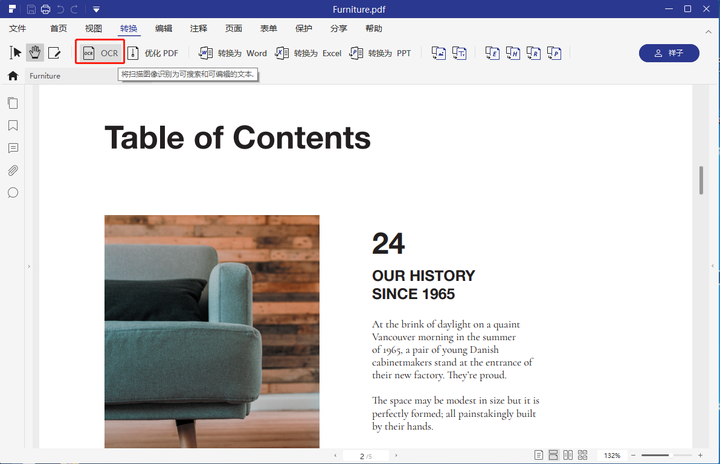Open the search panel
The width and height of the screenshot is (720, 464).
(x=13, y=192)
